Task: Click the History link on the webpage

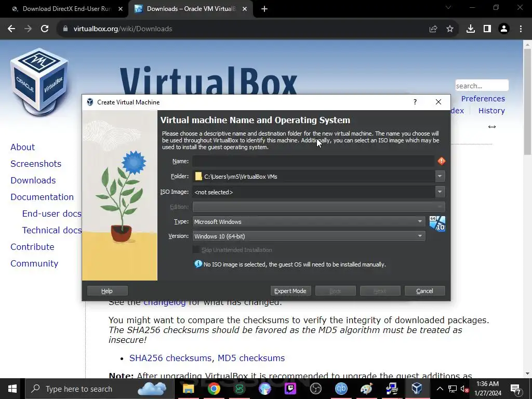Action: pos(491,111)
